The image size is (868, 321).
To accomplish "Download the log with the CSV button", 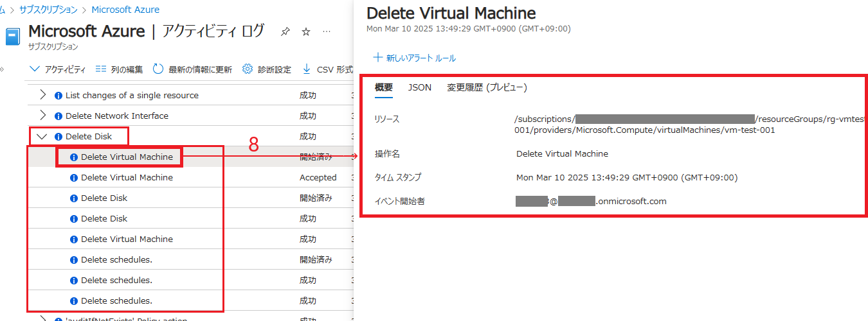I will 327,69.
